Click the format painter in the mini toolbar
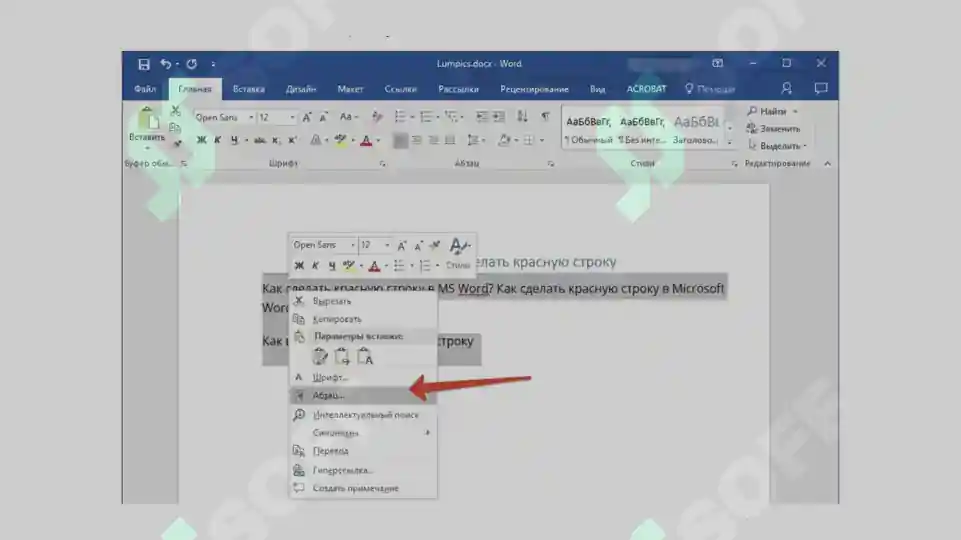This screenshot has height=540, width=961. [x=435, y=245]
